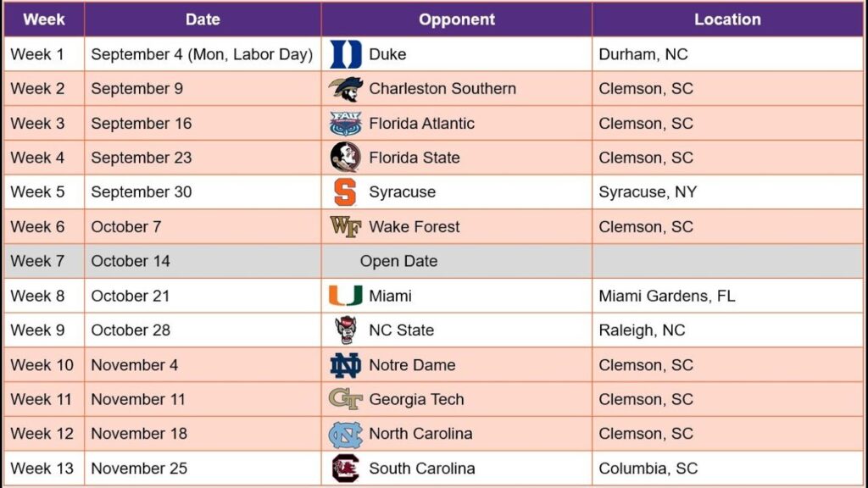This screenshot has height=488, width=868.
Task: Click the Week 13 row label
Action: 44,468
